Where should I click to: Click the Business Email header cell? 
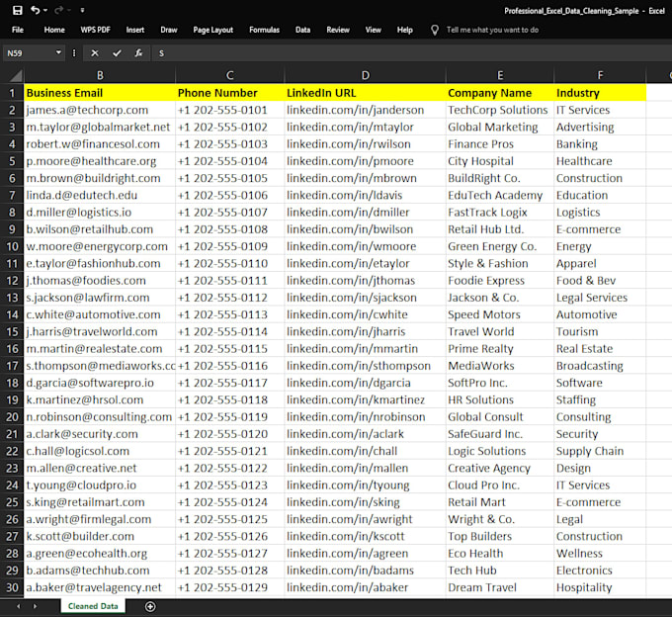pos(100,93)
